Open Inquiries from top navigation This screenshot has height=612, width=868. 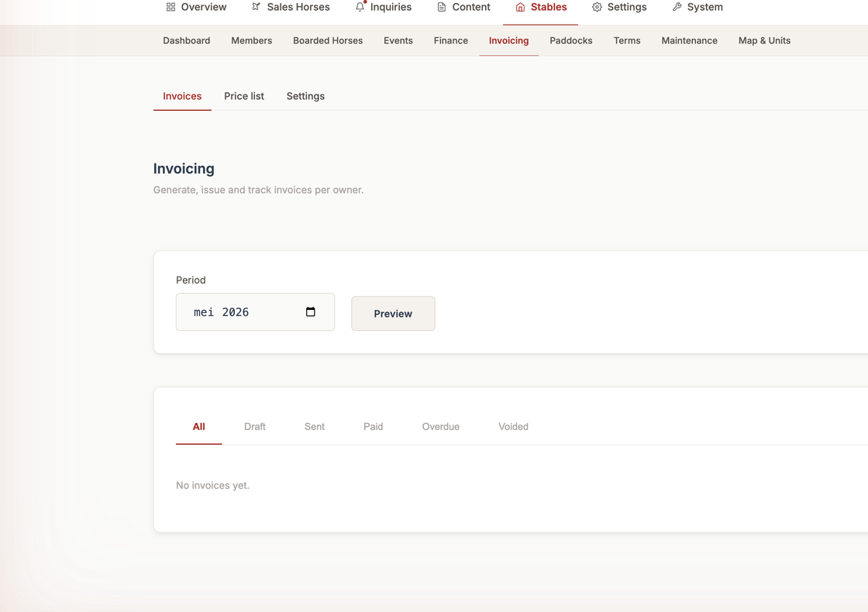pyautogui.click(x=383, y=7)
